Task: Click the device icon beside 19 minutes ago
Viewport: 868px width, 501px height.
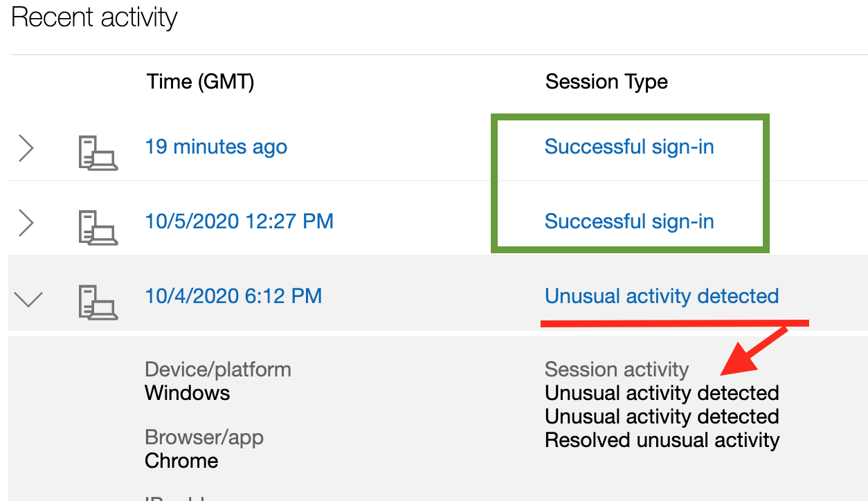Action: [x=98, y=153]
